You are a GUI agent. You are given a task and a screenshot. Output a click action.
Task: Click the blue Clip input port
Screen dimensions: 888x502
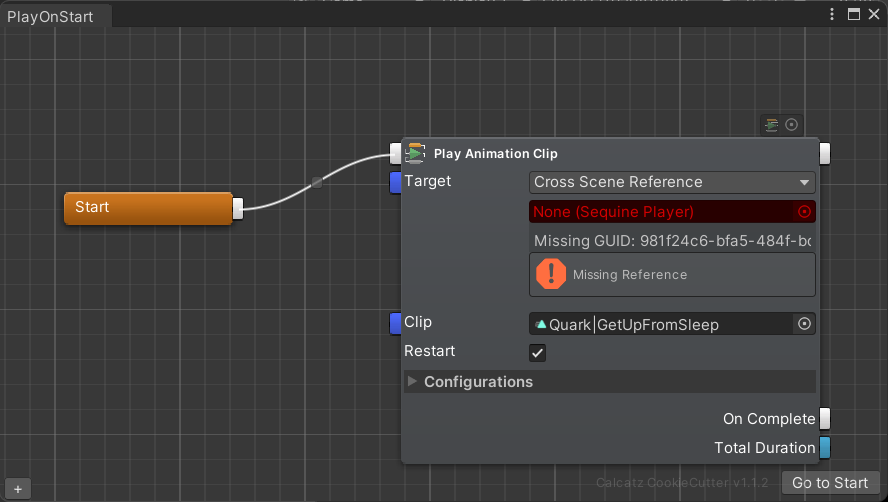pos(395,323)
